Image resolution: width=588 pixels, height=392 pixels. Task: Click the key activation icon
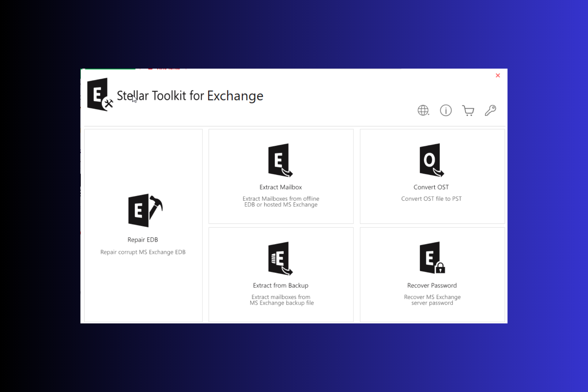click(490, 110)
